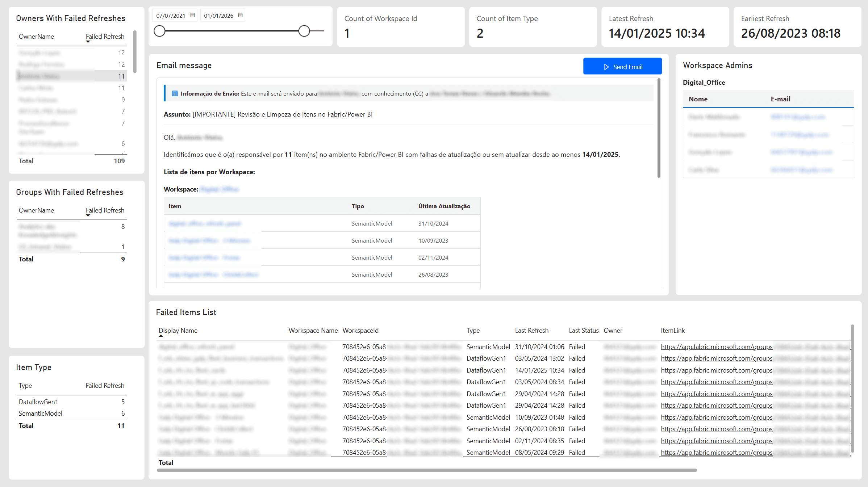Select the SemanticModel row in Item Type

point(72,413)
